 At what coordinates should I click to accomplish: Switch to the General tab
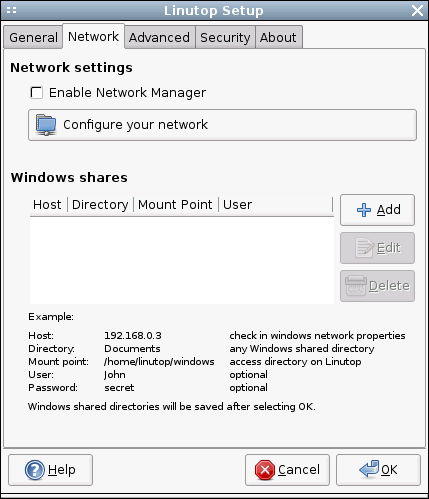pyautogui.click(x=33, y=37)
